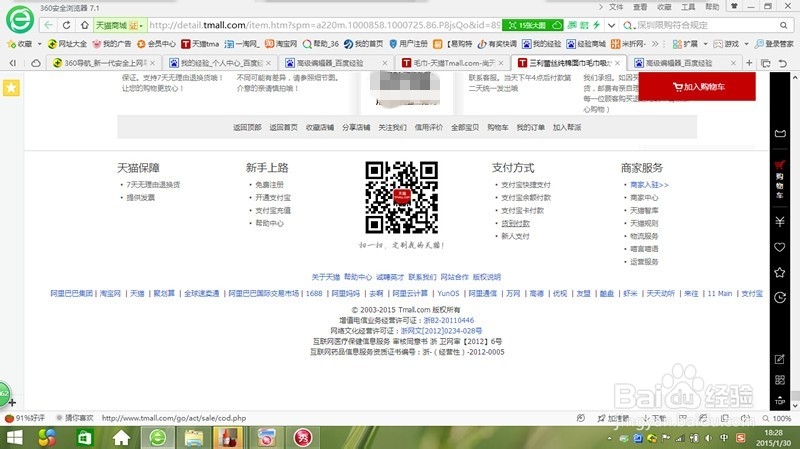Image resolution: width=800 pixels, height=449 pixels.
Task: Click the star icon in right sidebar
Action: tap(780, 272)
